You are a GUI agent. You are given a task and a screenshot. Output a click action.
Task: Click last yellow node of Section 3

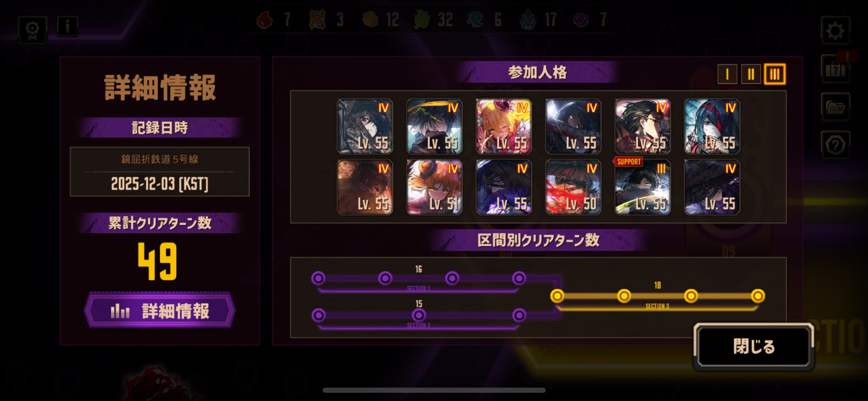(758, 296)
